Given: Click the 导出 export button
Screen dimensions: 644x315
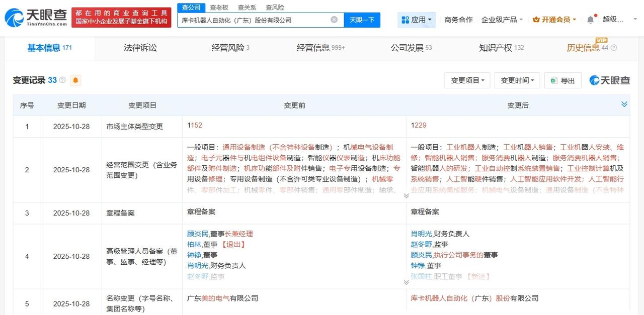Looking at the screenshot, I should 563,80.
